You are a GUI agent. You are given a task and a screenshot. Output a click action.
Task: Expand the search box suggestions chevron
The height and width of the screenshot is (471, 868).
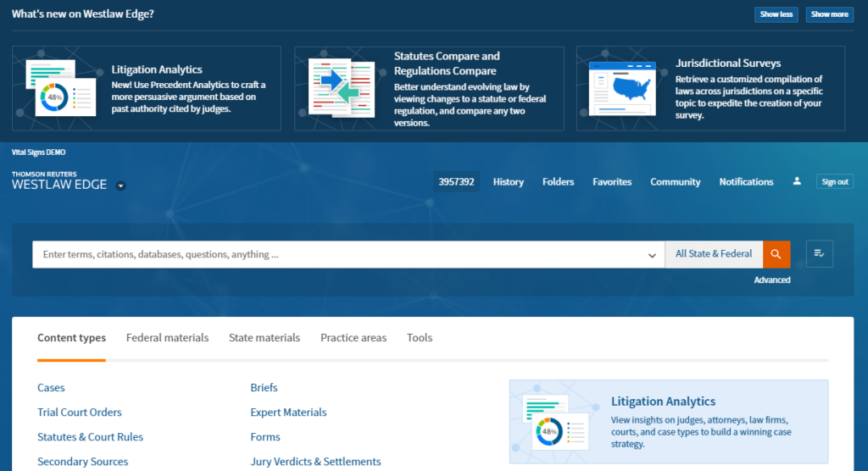point(652,255)
